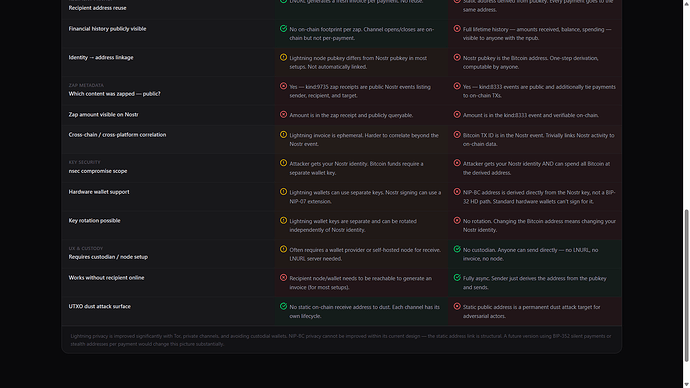
Task: Click red X icon beside Recipient node/wallet text
Action: click(283, 278)
